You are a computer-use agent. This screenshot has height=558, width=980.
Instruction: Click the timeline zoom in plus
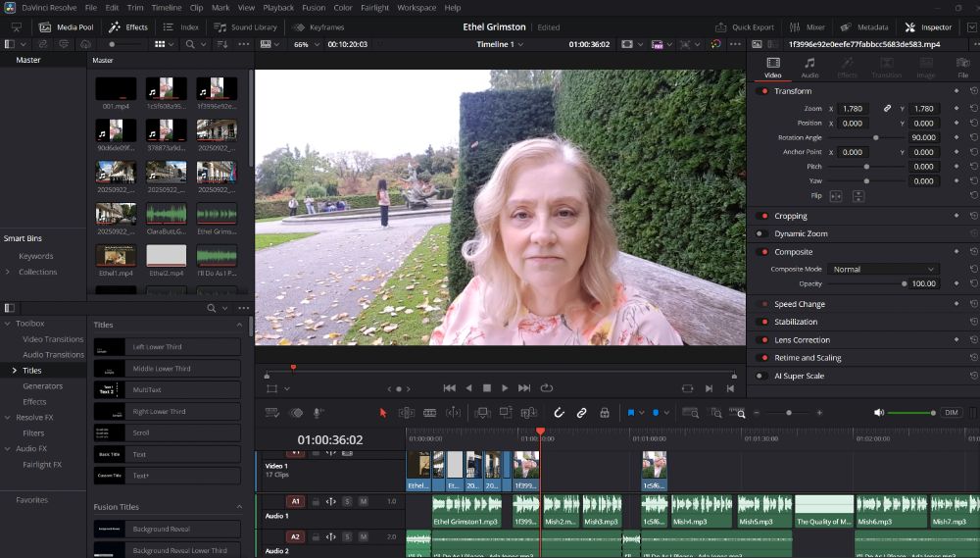[x=819, y=413]
